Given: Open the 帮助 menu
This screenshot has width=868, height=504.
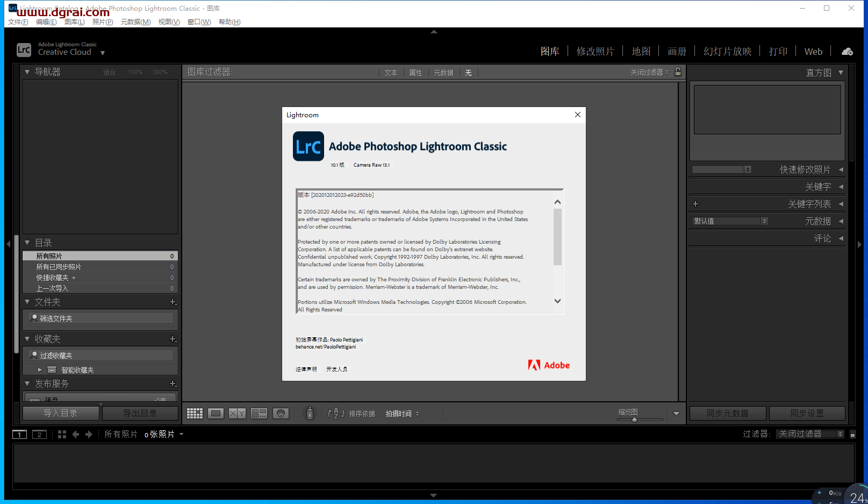Looking at the screenshot, I should (229, 22).
